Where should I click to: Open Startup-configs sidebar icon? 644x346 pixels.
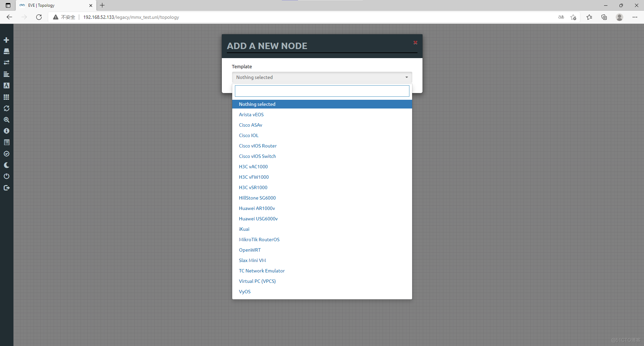click(x=6, y=74)
